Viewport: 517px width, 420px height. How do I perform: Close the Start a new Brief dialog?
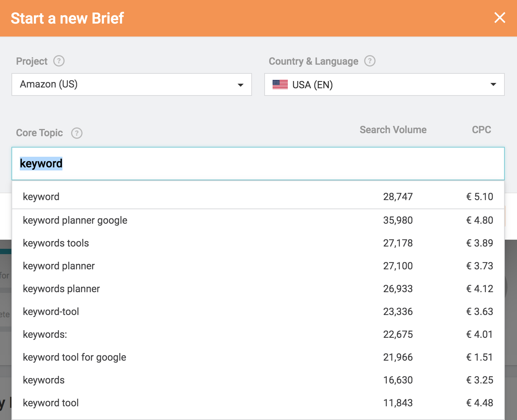coord(499,17)
